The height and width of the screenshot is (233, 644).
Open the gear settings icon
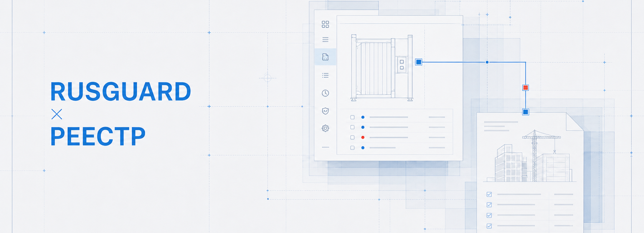pos(325,128)
